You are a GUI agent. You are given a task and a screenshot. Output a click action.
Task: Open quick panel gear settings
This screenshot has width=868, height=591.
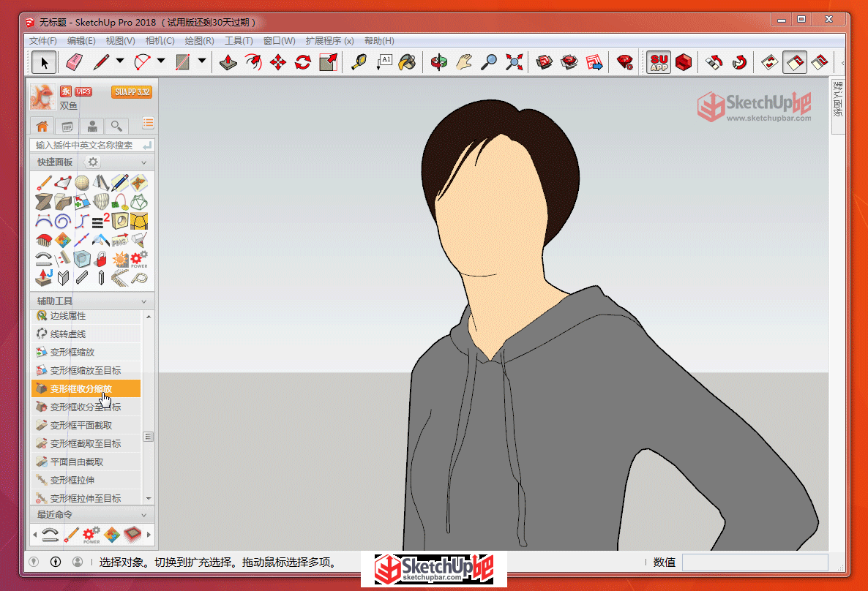click(x=93, y=162)
